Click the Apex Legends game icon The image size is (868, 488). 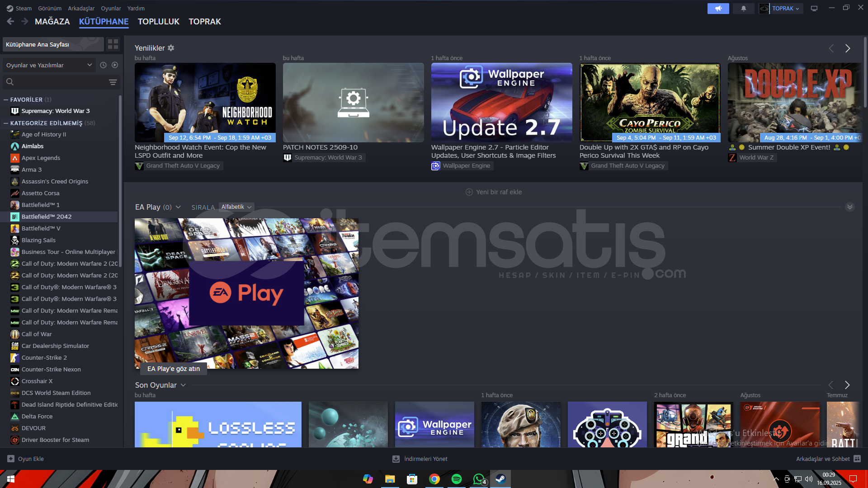[15, 158]
